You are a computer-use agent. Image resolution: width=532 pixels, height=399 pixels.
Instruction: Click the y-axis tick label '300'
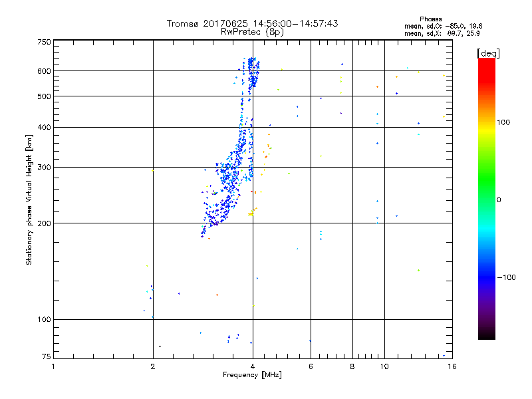coord(44,168)
